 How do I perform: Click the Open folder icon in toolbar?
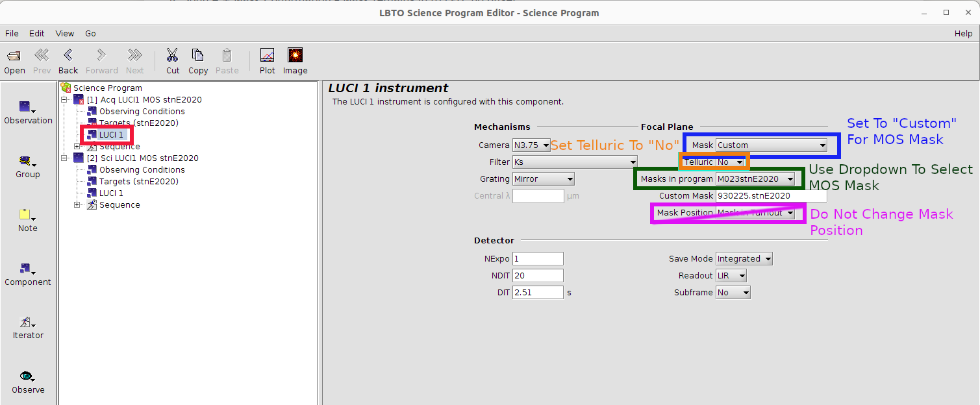pyautogui.click(x=14, y=56)
